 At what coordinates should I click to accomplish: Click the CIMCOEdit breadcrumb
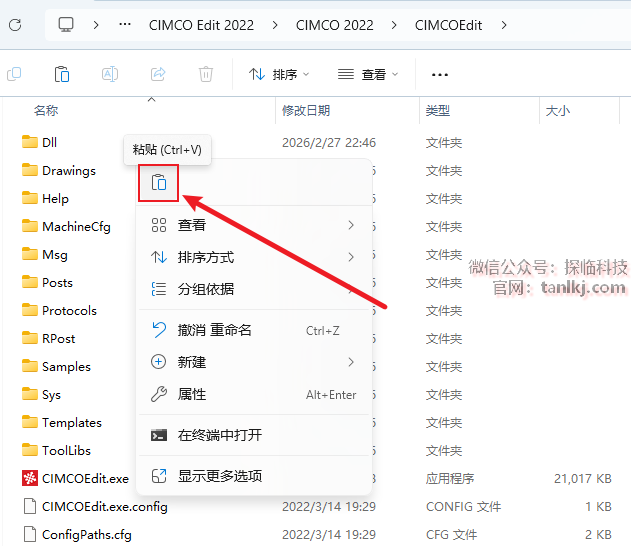[448, 25]
